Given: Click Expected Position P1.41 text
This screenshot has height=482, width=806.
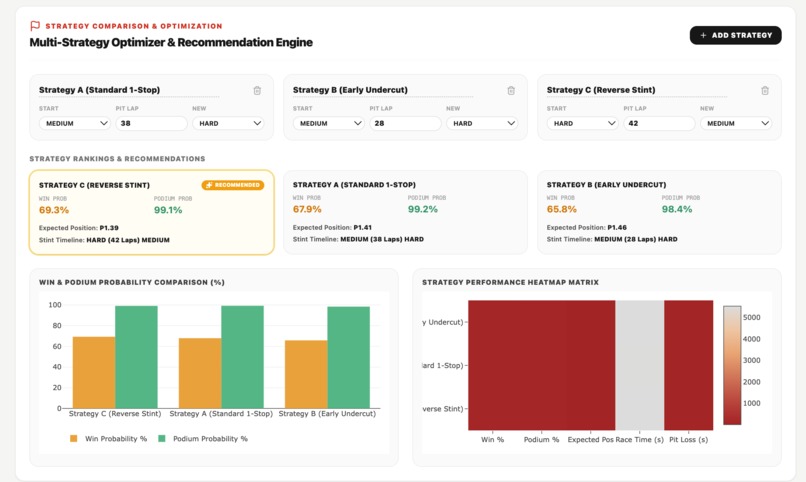Looking at the screenshot, I should [332, 227].
